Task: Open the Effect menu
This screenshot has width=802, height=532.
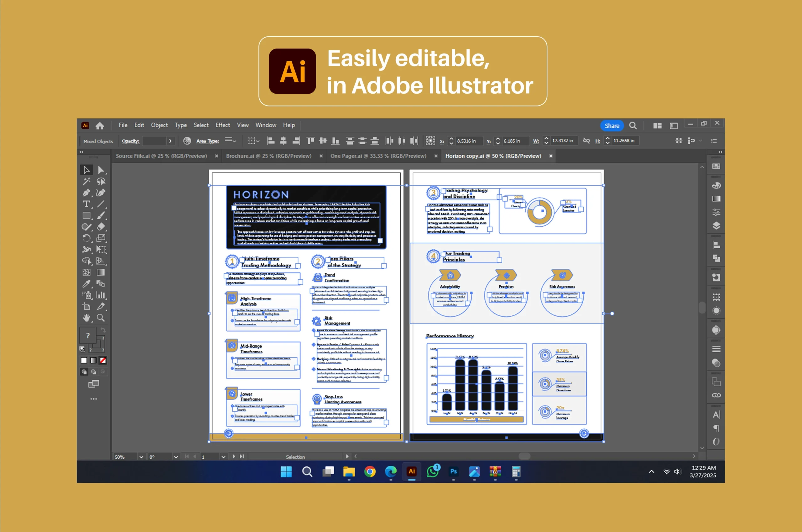Action: click(x=223, y=125)
